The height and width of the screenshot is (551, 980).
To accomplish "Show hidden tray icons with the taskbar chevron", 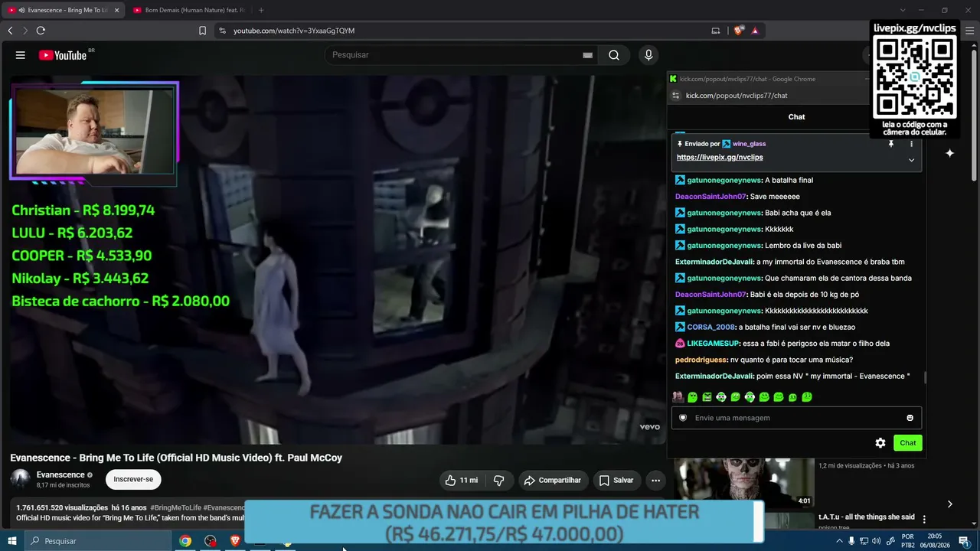I will tap(839, 541).
